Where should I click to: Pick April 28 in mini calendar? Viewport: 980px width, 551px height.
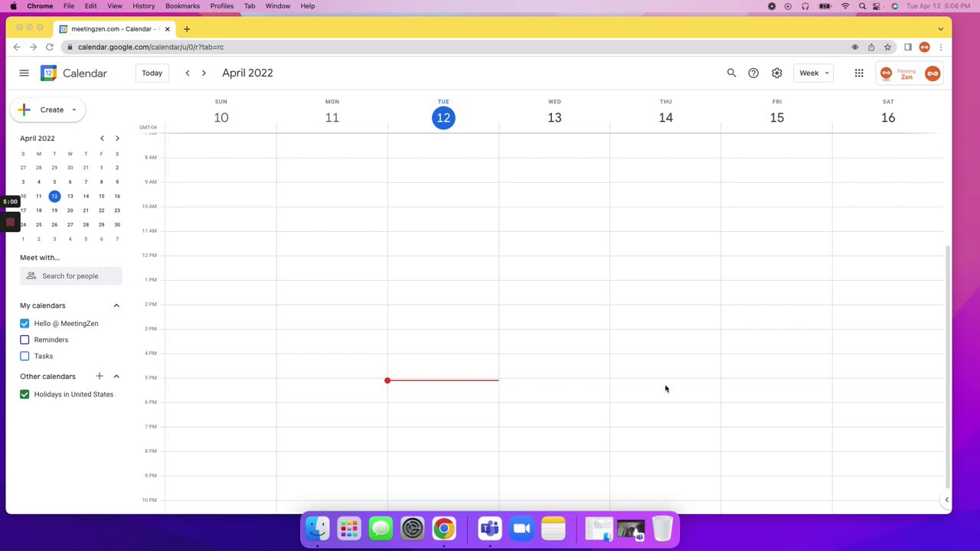(86, 225)
